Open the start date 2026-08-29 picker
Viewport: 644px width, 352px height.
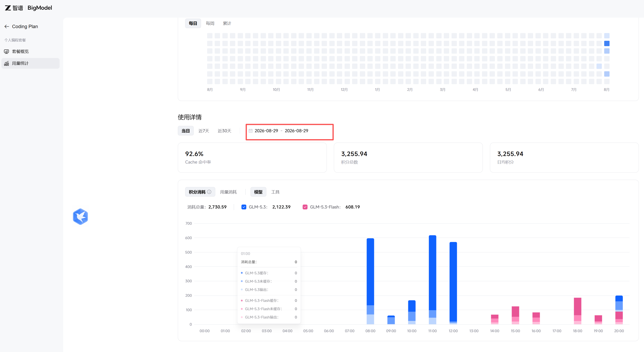click(x=266, y=131)
